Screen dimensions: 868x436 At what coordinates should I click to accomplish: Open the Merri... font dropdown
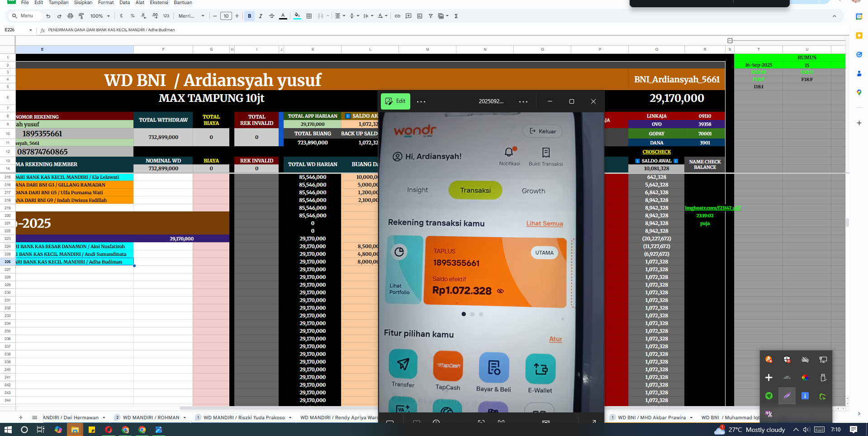(191, 16)
